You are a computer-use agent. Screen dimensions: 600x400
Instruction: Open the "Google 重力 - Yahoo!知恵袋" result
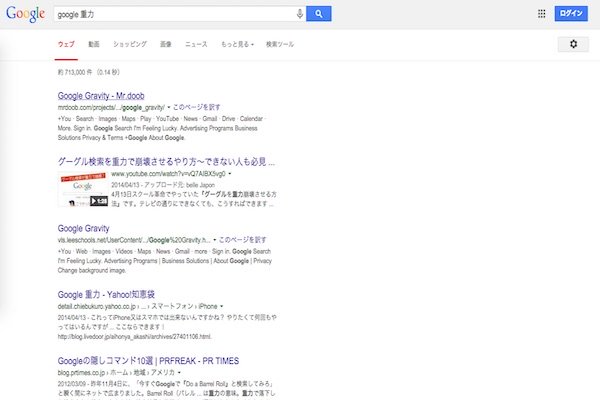[106, 295]
